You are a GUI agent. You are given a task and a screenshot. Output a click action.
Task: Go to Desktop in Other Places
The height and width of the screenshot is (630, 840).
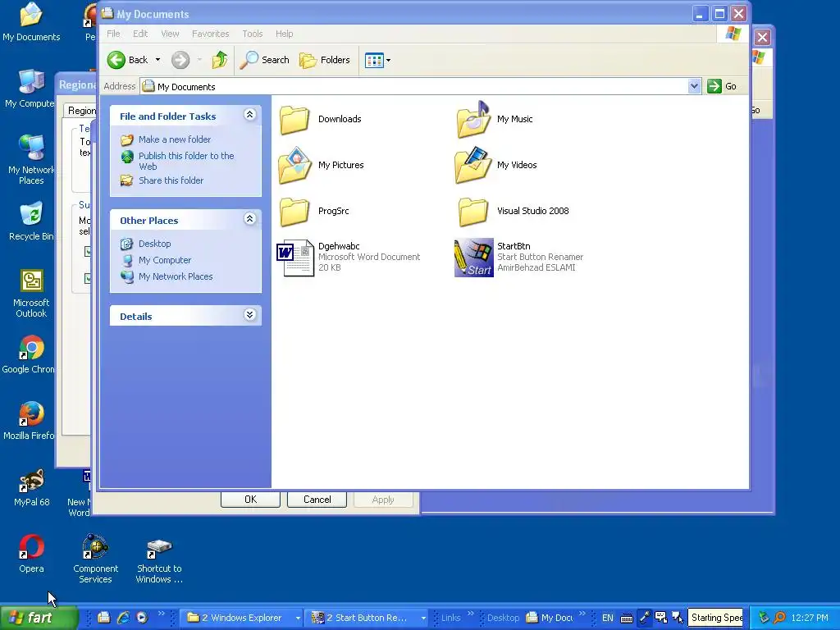click(154, 244)
